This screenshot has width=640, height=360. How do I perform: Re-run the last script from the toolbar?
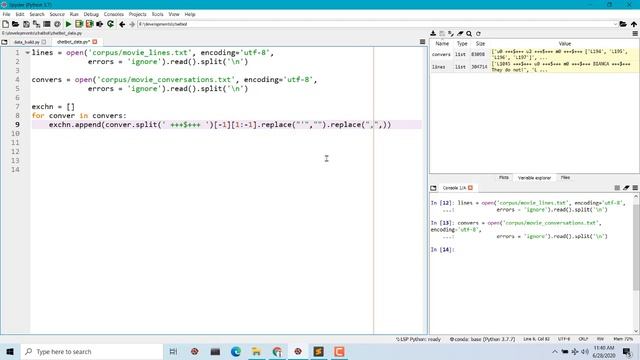point(110,24)
